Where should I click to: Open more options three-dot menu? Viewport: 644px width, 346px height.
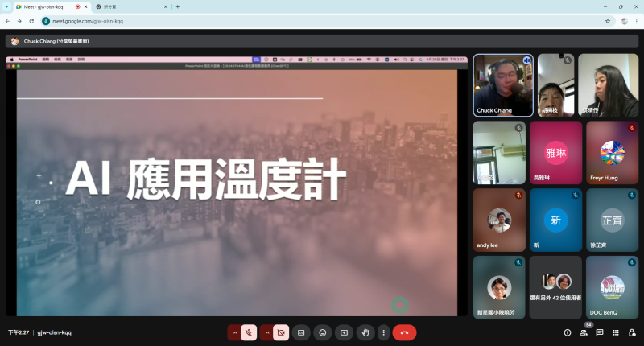(383, 332)
